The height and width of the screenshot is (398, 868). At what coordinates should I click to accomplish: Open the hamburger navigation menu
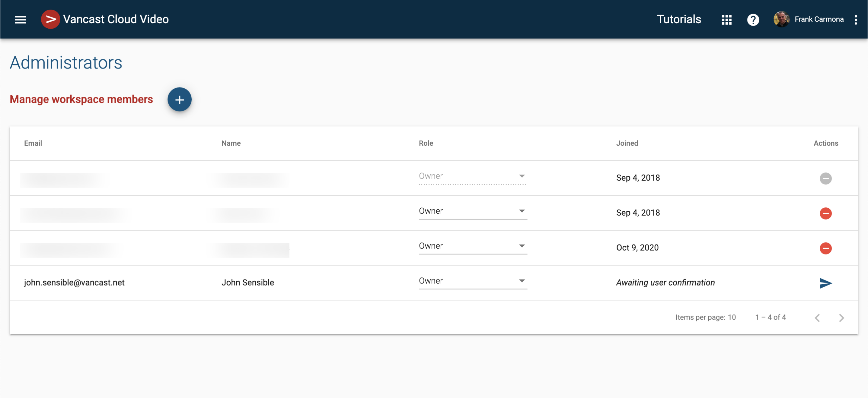[x=20, y=20]
